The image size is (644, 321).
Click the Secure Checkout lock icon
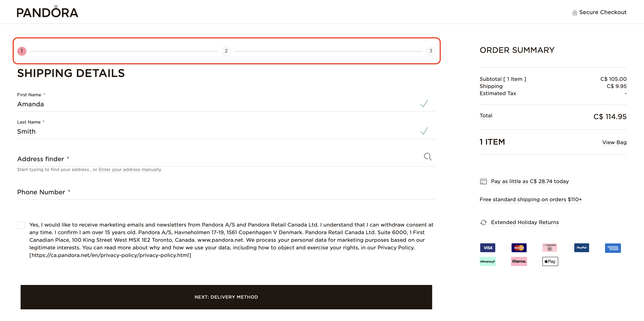(575, 12)
